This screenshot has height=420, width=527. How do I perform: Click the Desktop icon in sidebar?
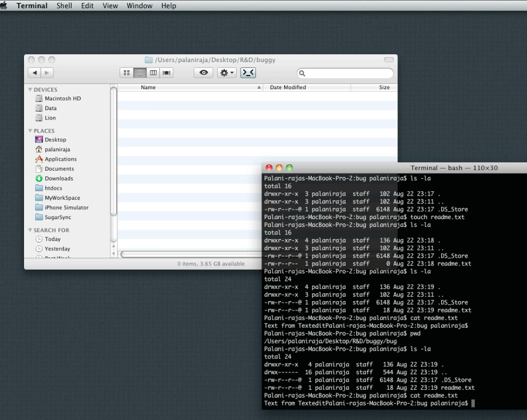39,139
